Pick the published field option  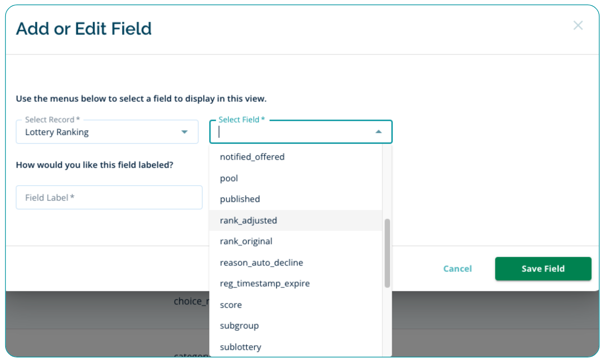(240, 199)
